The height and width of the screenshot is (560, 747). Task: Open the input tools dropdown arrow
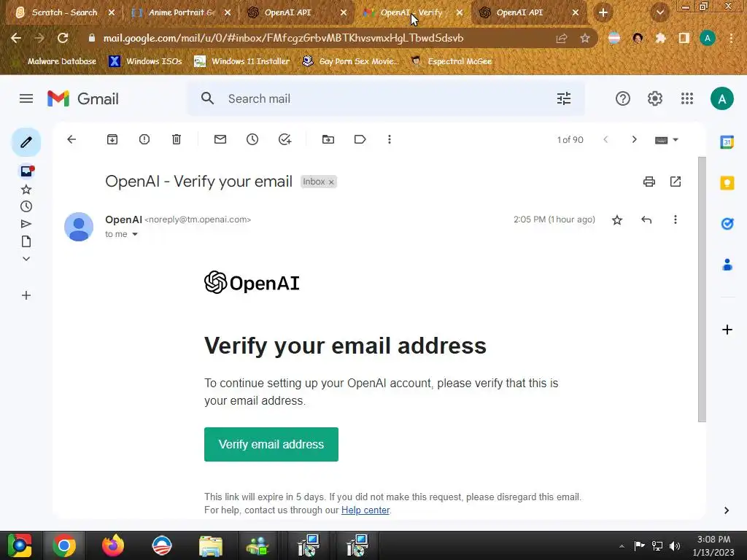676,140
